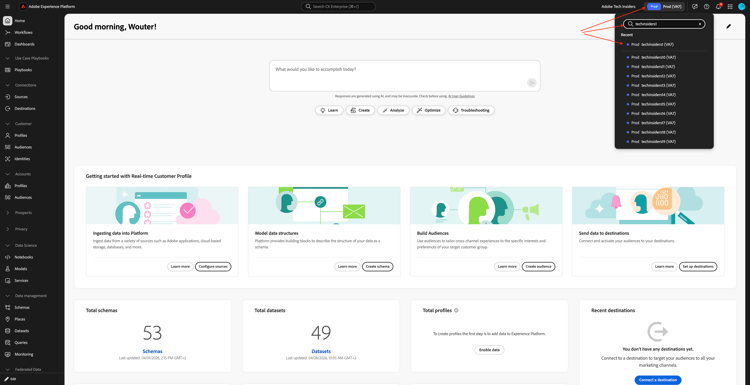Collapse the Accounts section
Viewport: 750px width, 385px height.
pyautogui.click(x=8, y=174)
